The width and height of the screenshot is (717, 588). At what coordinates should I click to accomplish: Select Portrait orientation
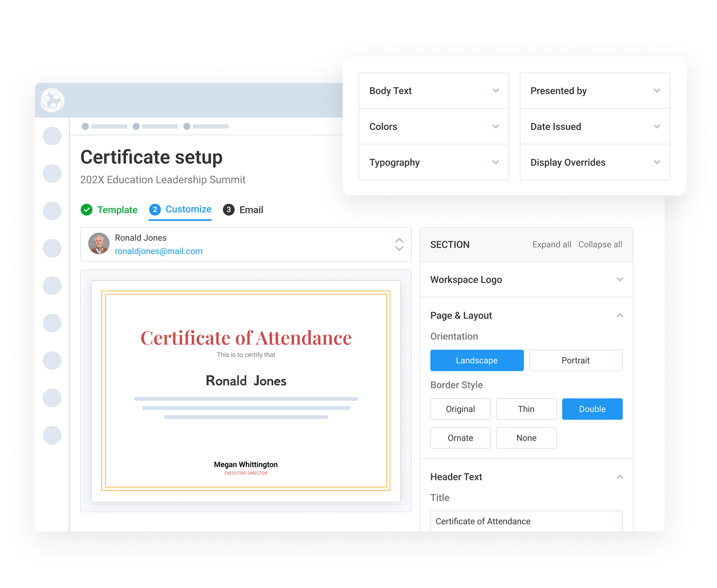point(575,360)
